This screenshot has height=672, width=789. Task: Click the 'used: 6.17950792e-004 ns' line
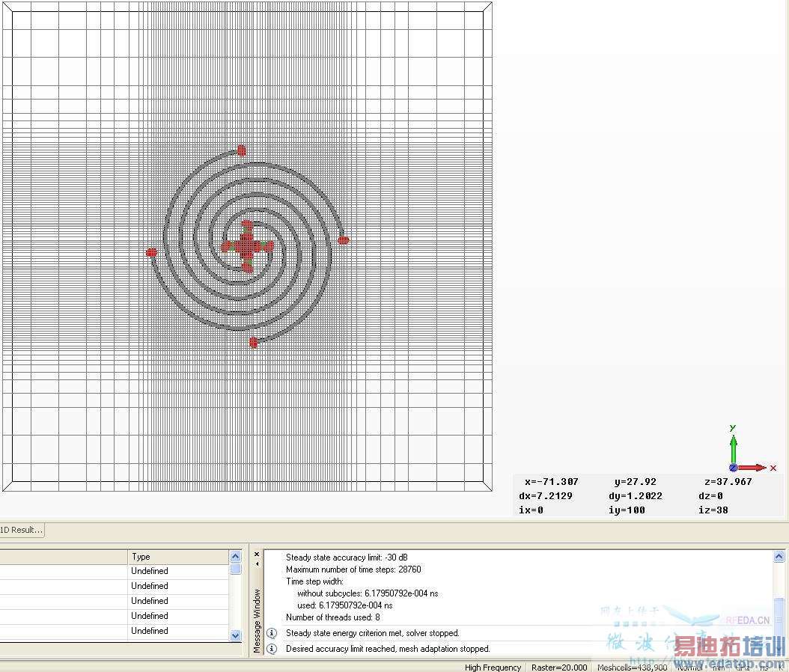[344, 605]
